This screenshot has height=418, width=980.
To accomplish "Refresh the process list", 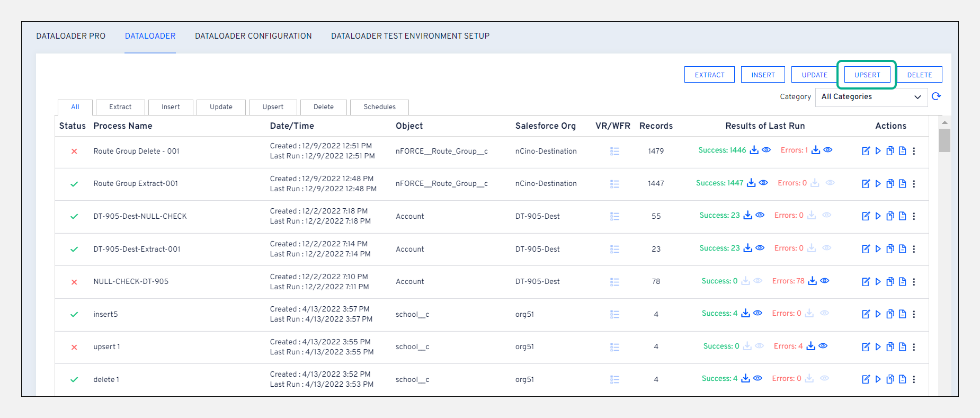I will pos(936,96).
